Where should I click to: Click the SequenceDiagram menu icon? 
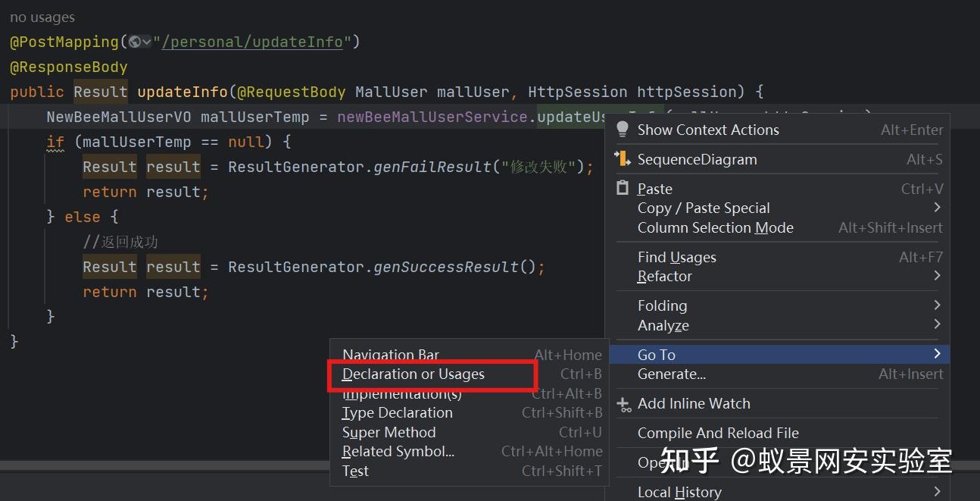(x=623, y=159)
